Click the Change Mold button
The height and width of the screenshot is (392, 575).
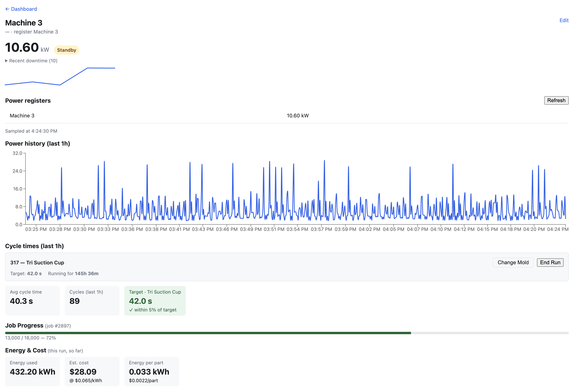513,262
